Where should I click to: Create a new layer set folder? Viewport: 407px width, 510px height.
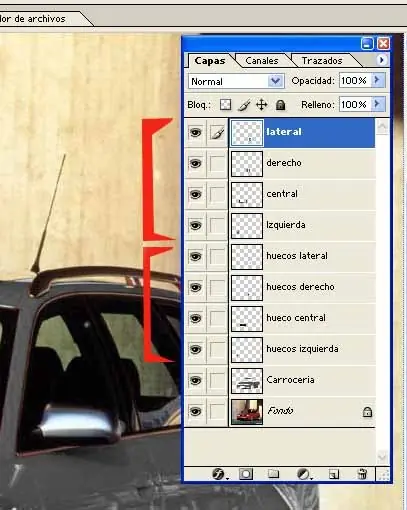pos(273,473)
